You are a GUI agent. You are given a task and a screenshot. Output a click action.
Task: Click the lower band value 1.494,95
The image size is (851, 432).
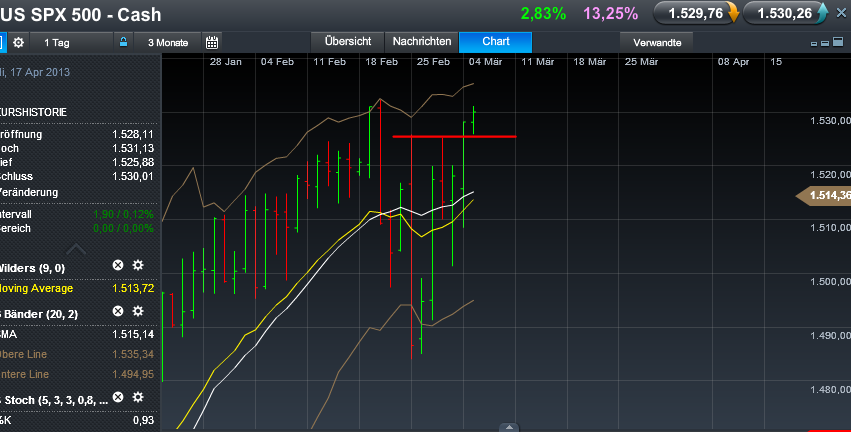tap(133, 374)
